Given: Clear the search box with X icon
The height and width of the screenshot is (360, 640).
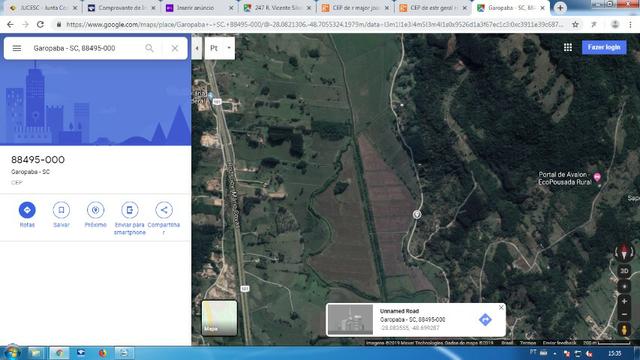Looking at the screenshot, I should (175, 48).
